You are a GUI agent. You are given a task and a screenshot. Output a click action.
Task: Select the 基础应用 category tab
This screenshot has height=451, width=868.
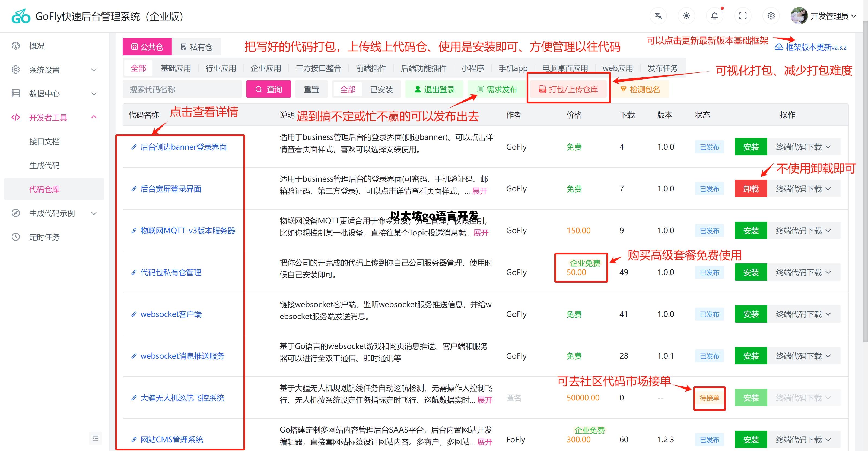coord(176,68)
